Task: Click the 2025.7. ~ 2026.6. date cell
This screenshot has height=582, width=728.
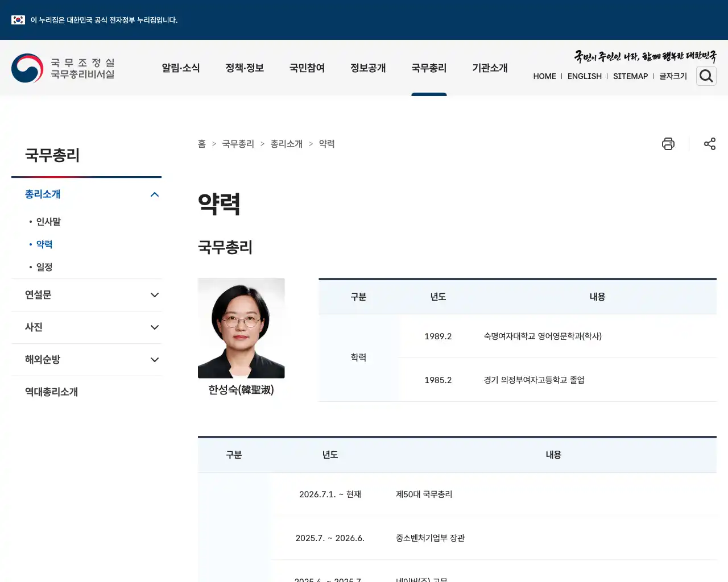Action: [x=330, y=538]
